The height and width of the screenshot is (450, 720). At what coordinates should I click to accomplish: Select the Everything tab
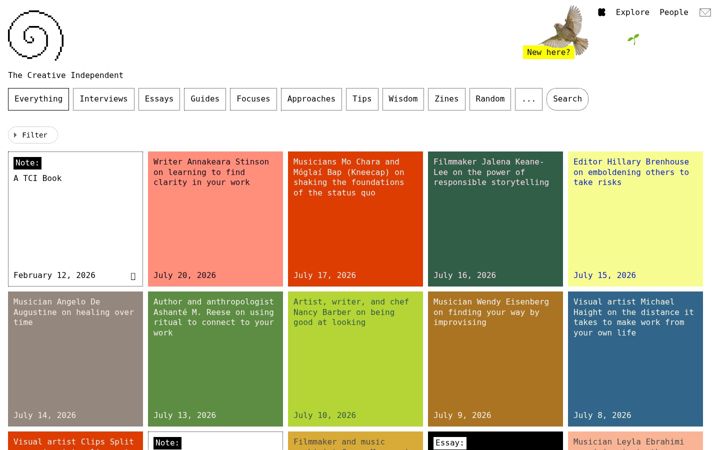(38, 99)
